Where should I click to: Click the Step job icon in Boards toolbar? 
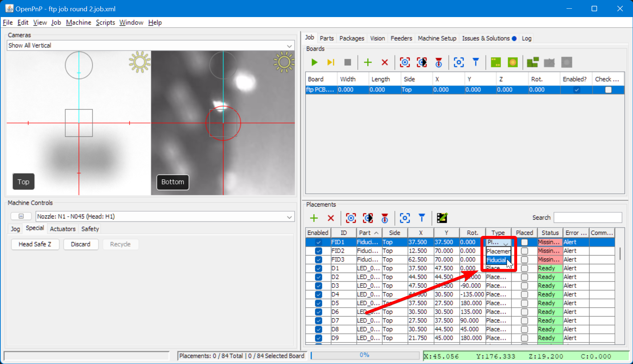pos(330,62)
